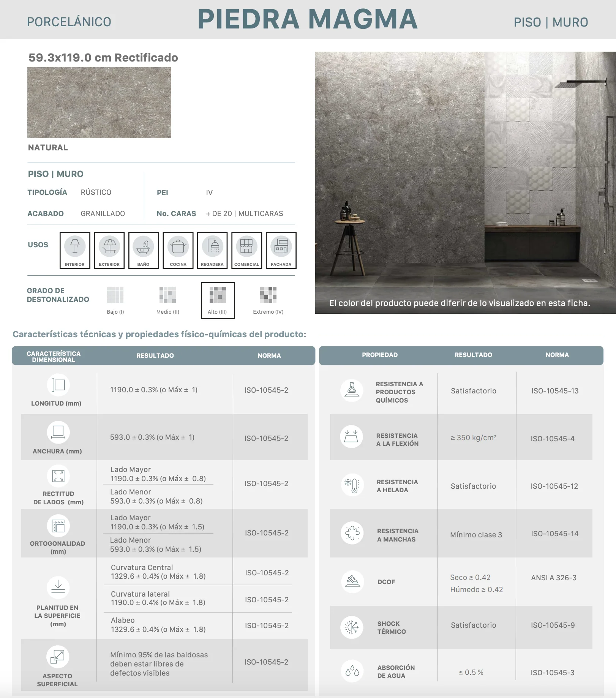The image size is (616, 698).
Task: Click the shower room photo
Action: (466, 183)
